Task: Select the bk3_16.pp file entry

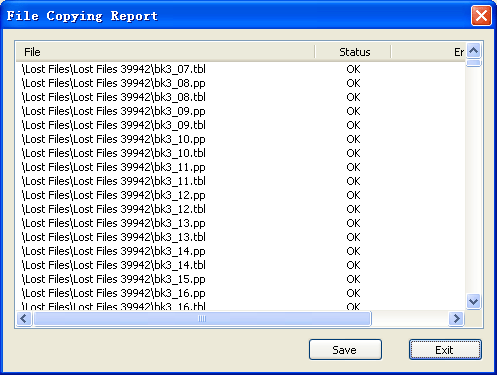Action: (x=114, y=293)
